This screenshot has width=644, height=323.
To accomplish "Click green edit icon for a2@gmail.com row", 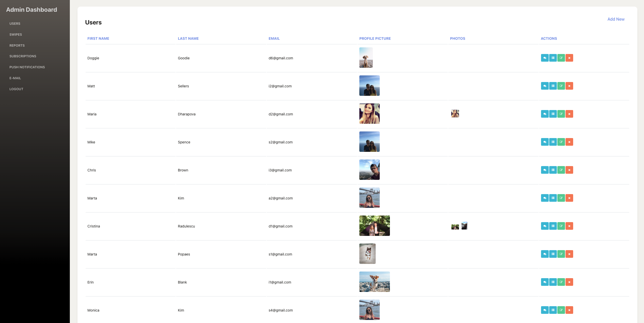I will (561, 198).
